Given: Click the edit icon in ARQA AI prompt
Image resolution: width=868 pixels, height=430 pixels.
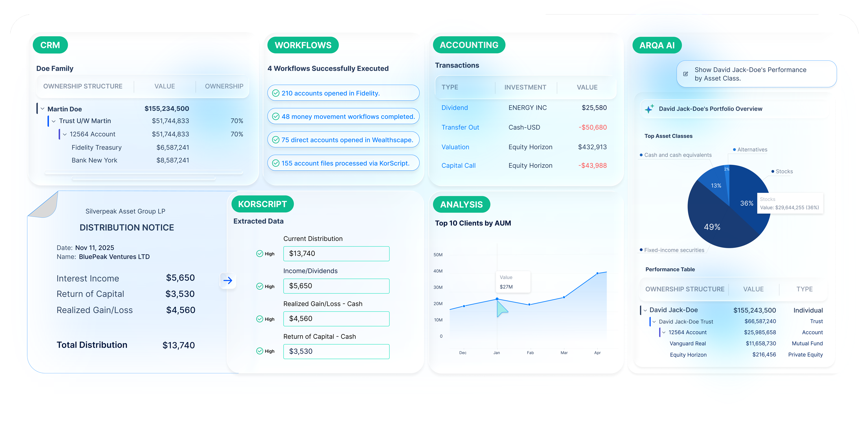Looking at the screenshot, I should (685, 74).
